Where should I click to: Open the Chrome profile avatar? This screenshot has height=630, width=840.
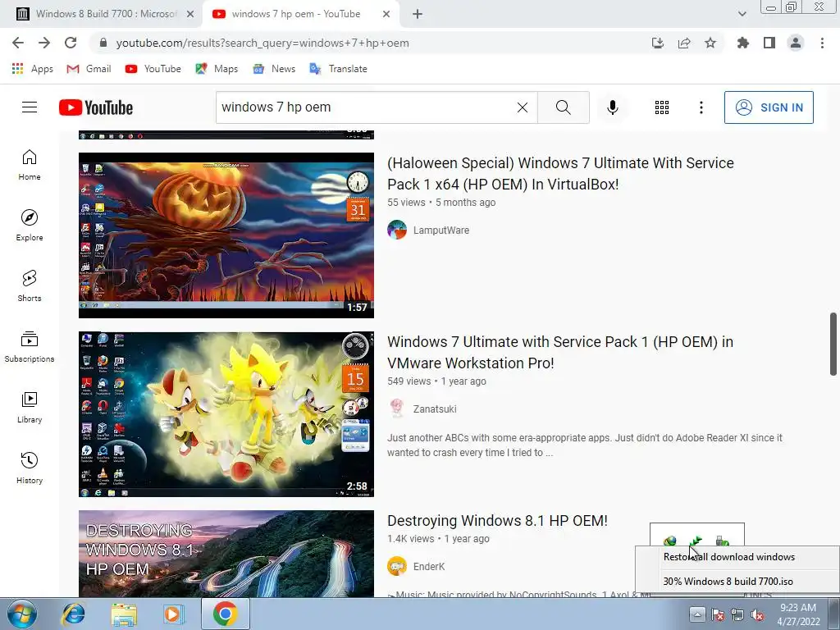click(796, 43)
